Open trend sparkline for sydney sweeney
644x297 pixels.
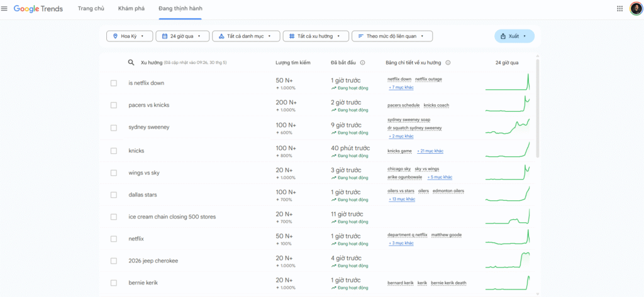[508, 126]
